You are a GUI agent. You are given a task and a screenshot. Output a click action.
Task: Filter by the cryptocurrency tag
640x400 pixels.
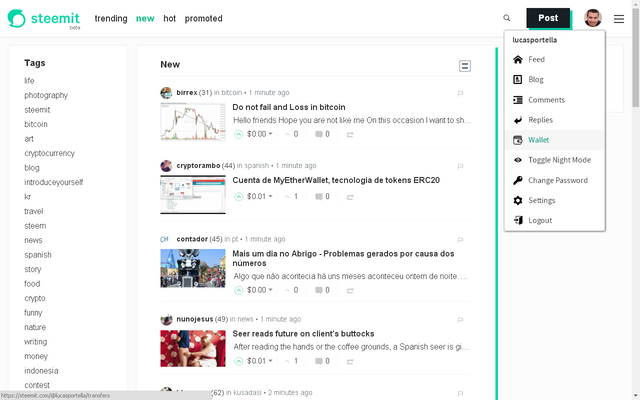point(49,153)
